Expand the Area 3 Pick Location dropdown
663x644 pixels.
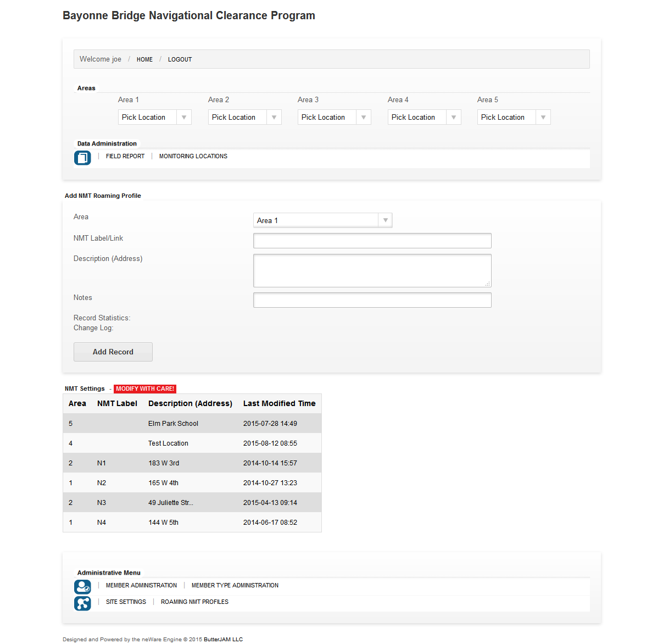click(x=334, y=117)
